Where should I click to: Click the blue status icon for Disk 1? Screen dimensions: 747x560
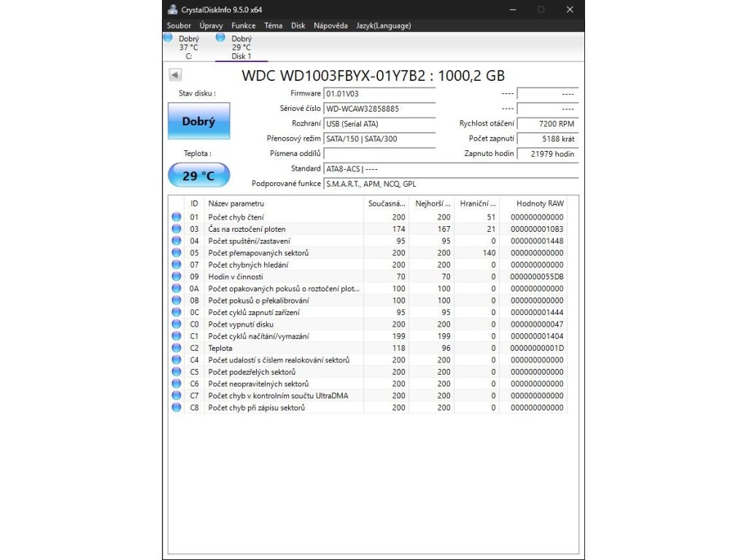click(x=220, y=38)
